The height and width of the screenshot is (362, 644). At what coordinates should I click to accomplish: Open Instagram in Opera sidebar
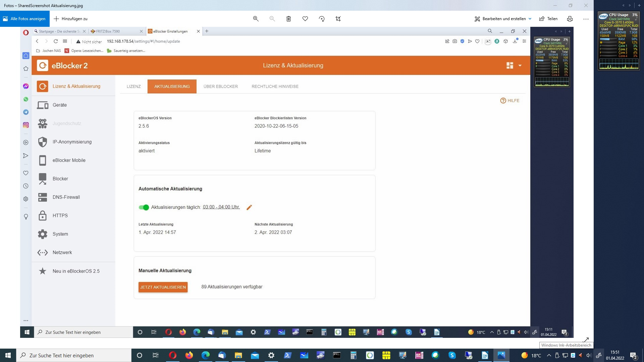click(x=26, y=125)
